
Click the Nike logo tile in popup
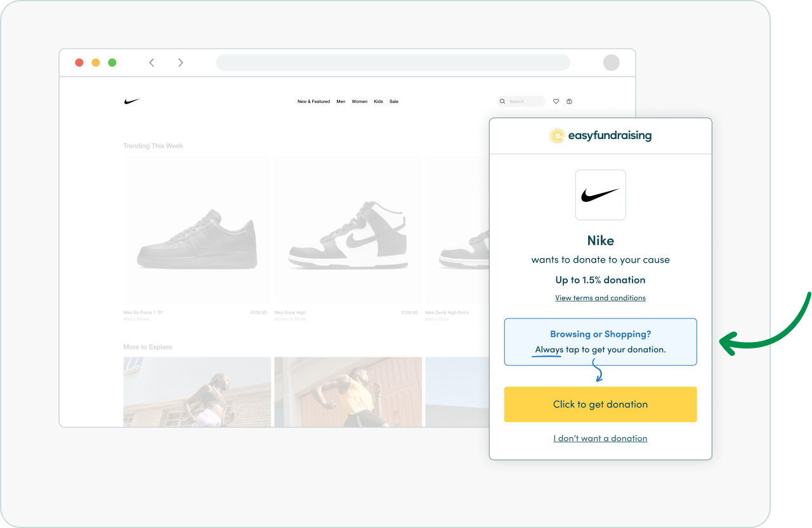(600, 195)
